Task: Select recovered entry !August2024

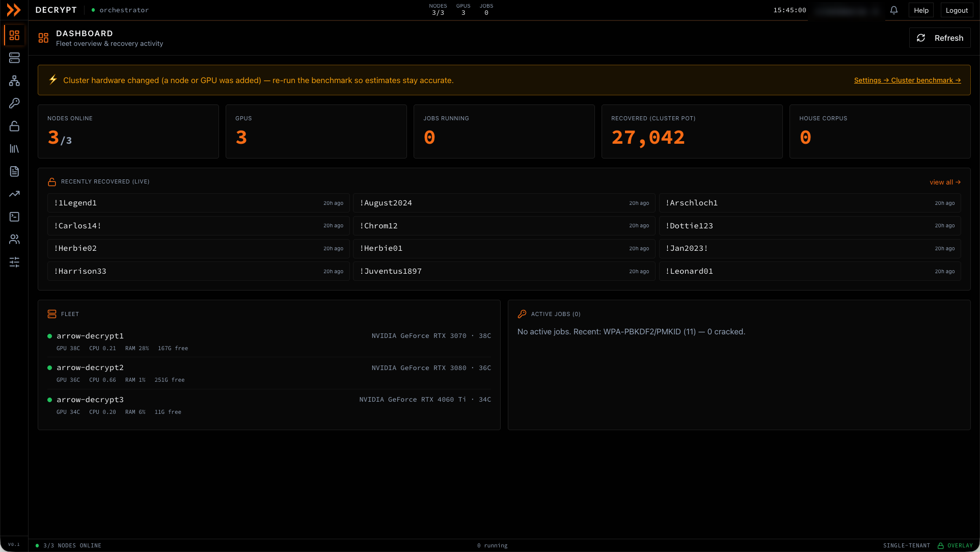Action: pyautogui.click(x=504, y=203)
